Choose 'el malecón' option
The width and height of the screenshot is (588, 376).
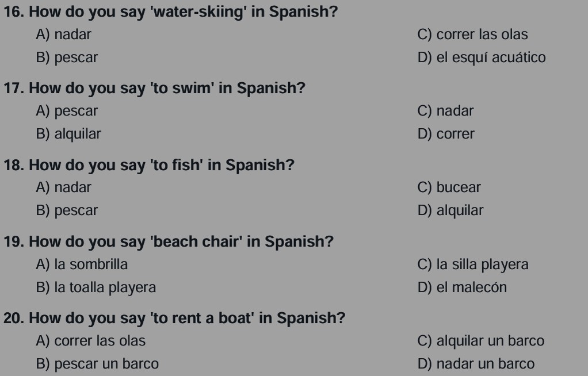pyautogui.click(x=463, y=287)
